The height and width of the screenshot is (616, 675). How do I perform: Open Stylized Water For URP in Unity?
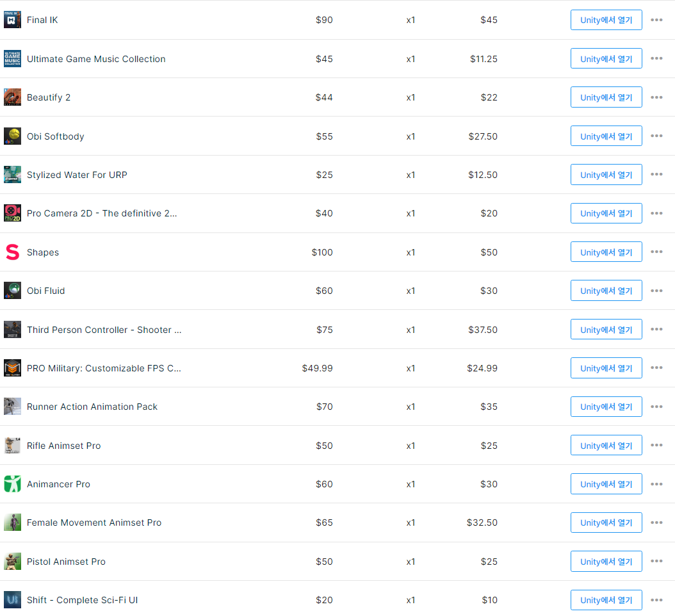[x=606, y=174]
